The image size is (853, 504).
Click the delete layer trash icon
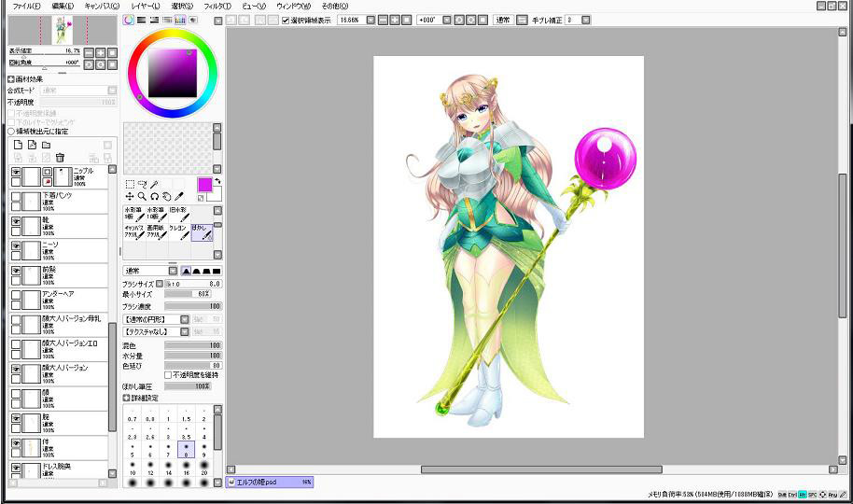point(61,158)
